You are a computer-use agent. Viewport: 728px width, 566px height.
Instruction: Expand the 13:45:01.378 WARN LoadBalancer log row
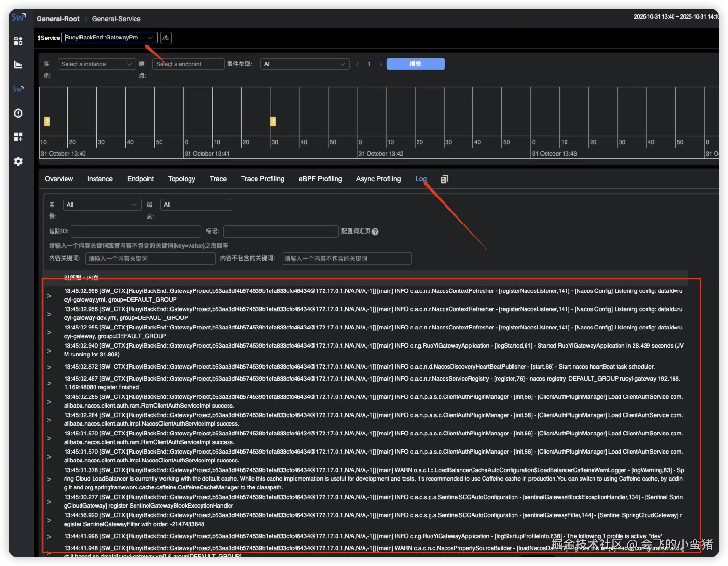pyautogui.click(x=49, y=479)
